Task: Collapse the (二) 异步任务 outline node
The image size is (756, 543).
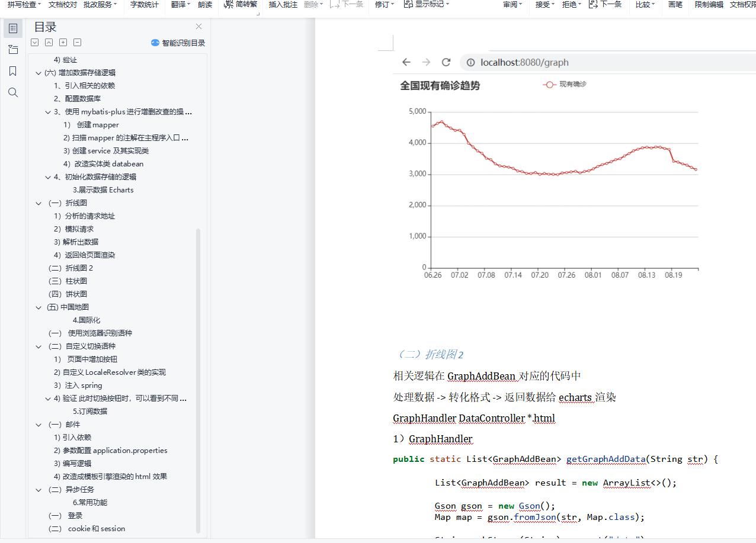Action: point(39,490)
